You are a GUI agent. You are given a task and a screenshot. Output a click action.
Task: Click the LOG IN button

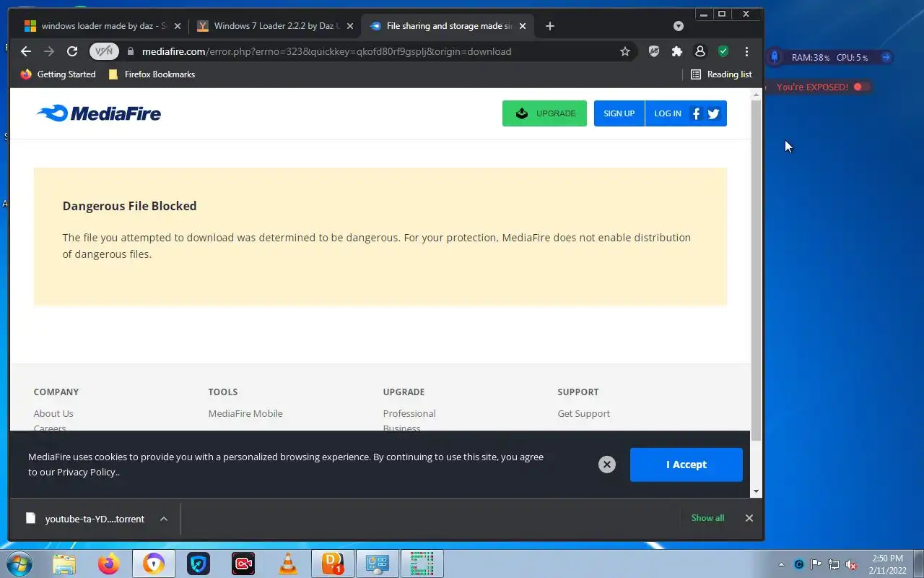[x=667, y=113]
